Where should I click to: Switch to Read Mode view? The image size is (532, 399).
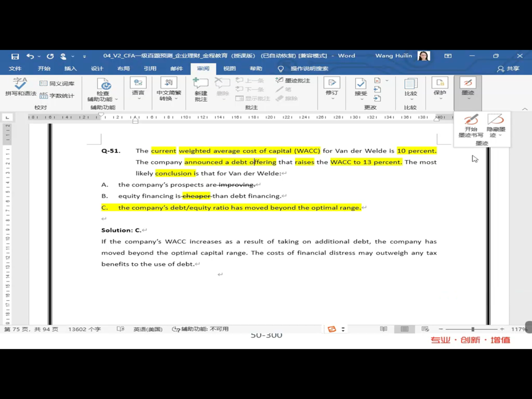384,329
